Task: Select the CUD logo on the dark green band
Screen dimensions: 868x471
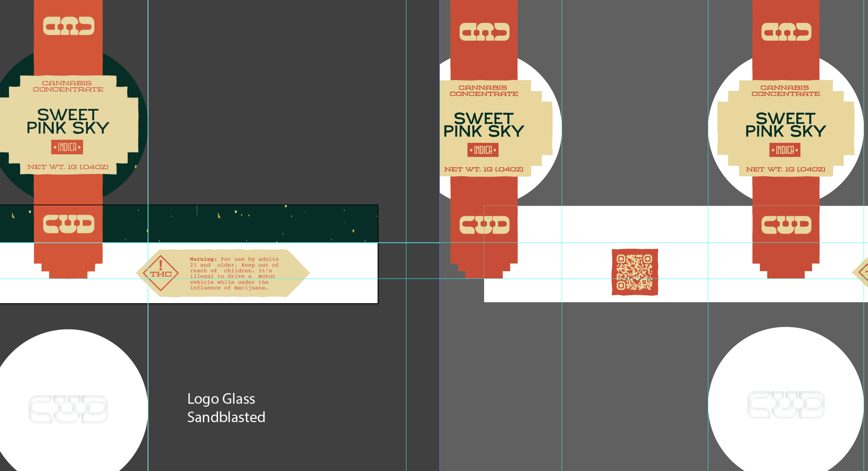Action: [69, 224]
